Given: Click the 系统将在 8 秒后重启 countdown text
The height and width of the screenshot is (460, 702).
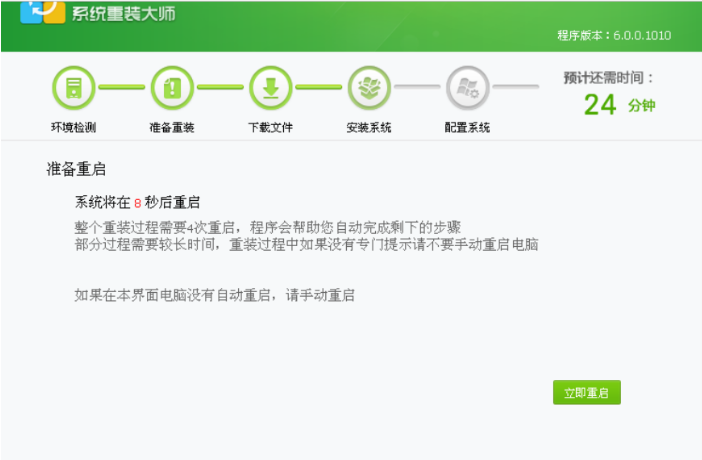Looking at the screenshot, I should (137, 202).
